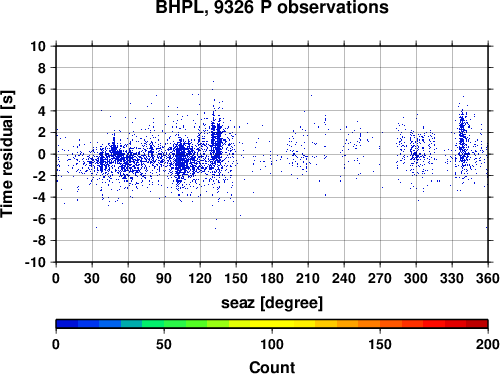Click the -10 tick label on y-axis
Image resolution: width=500 pixels, height=374 pixels.
[x=35, y=262]
